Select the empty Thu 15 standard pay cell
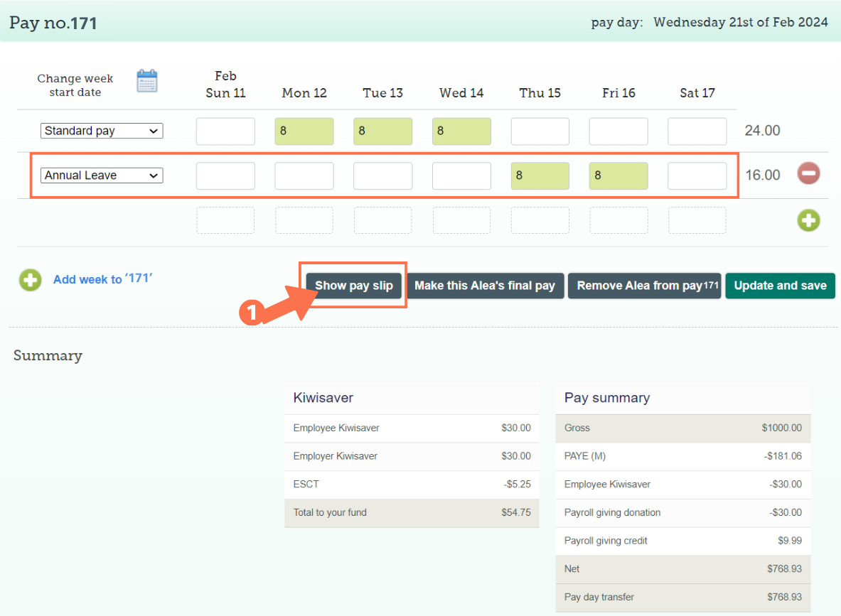 [x=540, y=131]
